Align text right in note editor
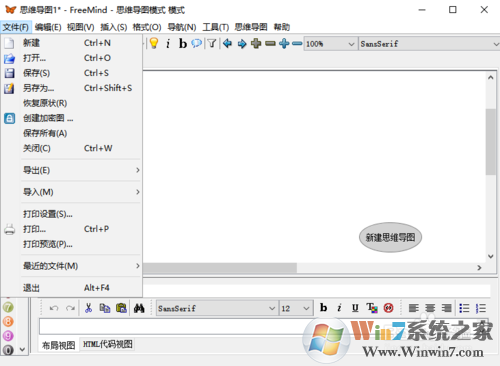The width and height of the screenshot is (500, 366). (446, 308)
